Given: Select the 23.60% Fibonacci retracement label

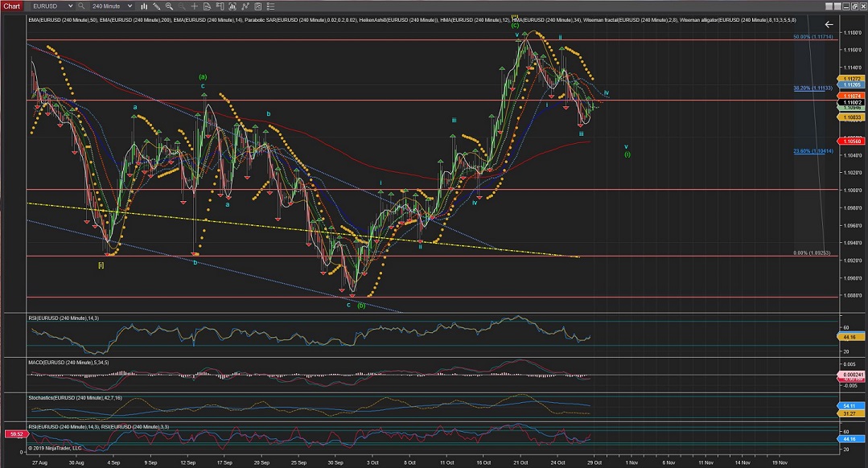Looking at the screenshot, I should tap(812, 150).
